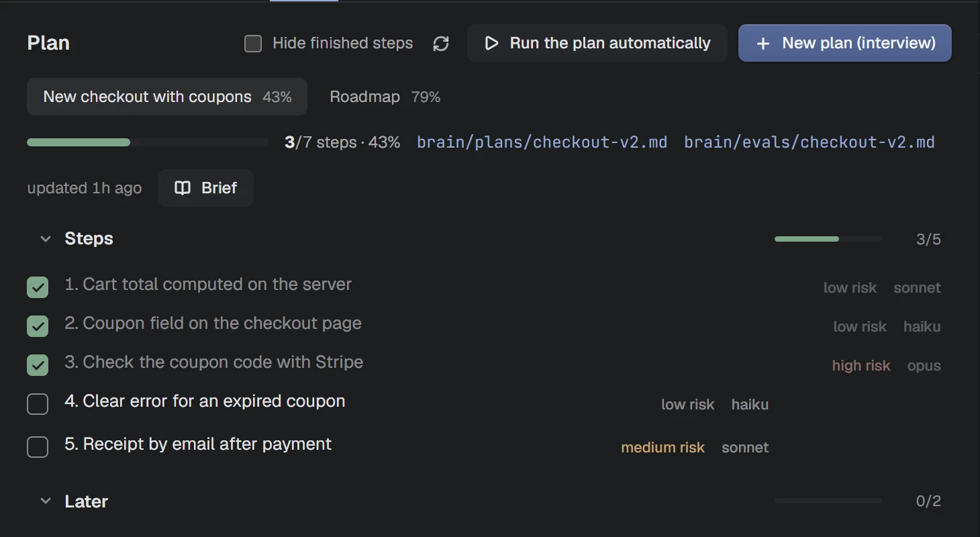The height and width of the screenshot is (537, 980).
Task: Open brain/evals/checkout-v2.md link
Action: coord(809,142)
